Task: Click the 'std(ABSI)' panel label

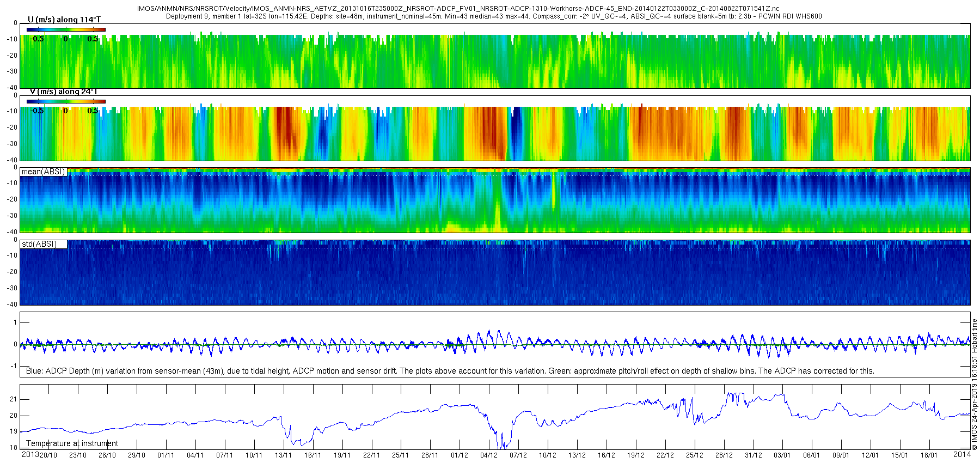Action: tap(39, 244)
